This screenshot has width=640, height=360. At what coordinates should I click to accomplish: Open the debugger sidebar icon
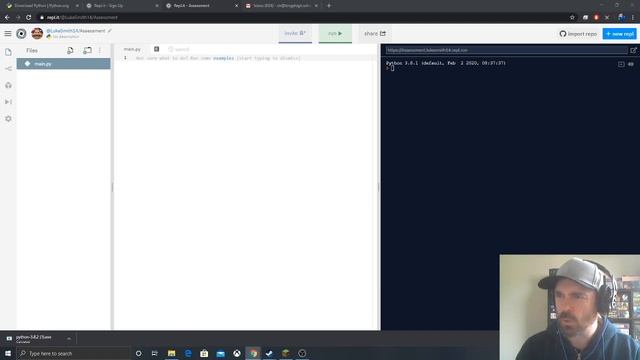point(8,102)
